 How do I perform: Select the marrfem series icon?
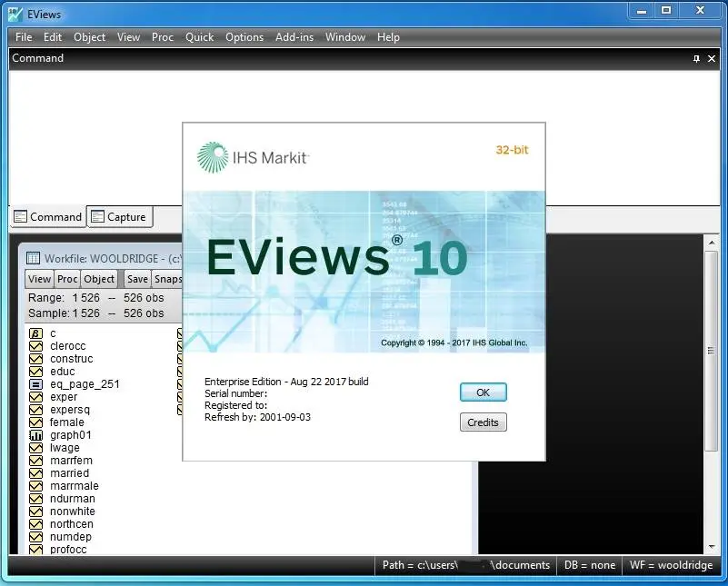click(35, 461)
